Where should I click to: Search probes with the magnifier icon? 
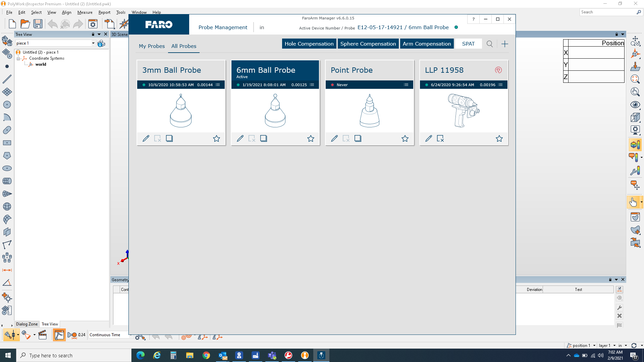(x=490, y=44)
